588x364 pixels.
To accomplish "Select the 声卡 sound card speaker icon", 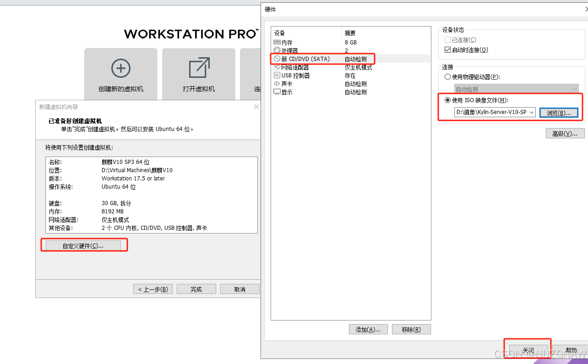I will [277, 84].
